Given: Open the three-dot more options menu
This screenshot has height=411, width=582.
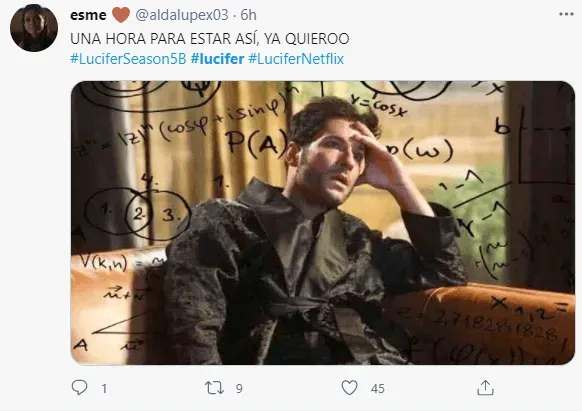Looking at the screenshot, I should [x=566, y=14].
